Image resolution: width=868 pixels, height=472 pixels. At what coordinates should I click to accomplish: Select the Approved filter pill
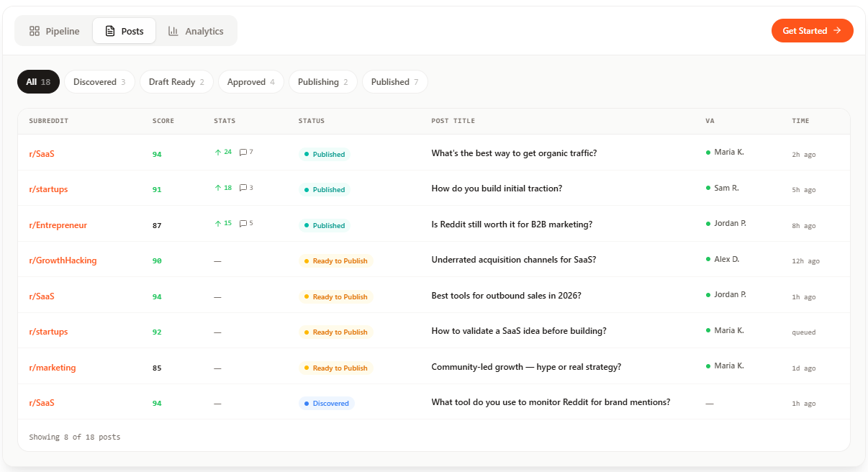(x=250, y=82)
